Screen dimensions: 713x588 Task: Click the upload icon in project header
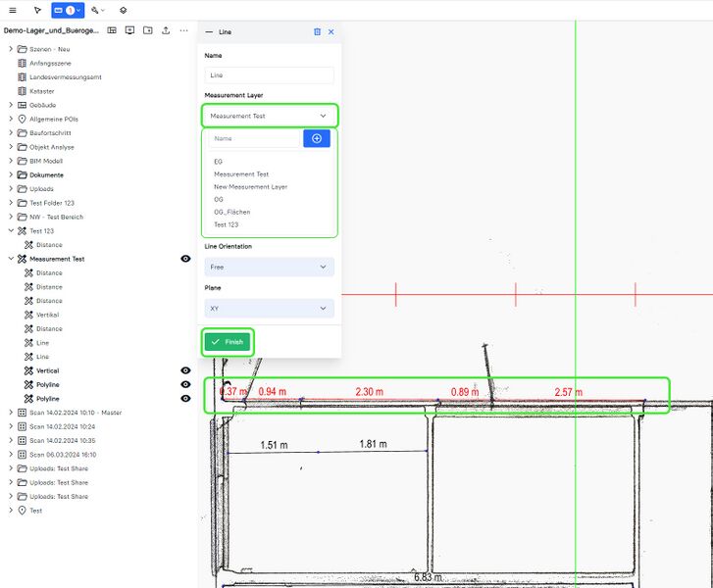166,30
